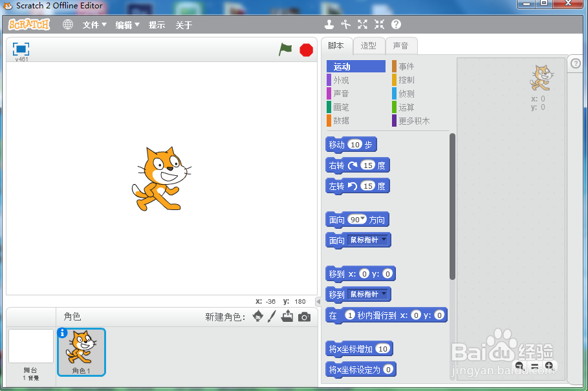The width and height of the screenshot is (588, 391).
Task: Open the 编辑 menu
Action: tap(127, 25)
